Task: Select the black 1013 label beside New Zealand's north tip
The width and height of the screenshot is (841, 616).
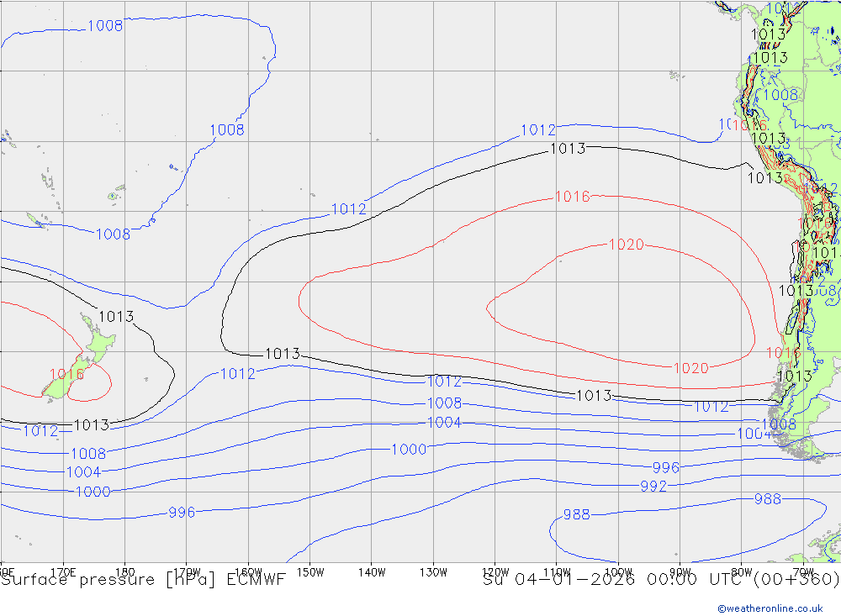Action: click(x=116, y=316)
